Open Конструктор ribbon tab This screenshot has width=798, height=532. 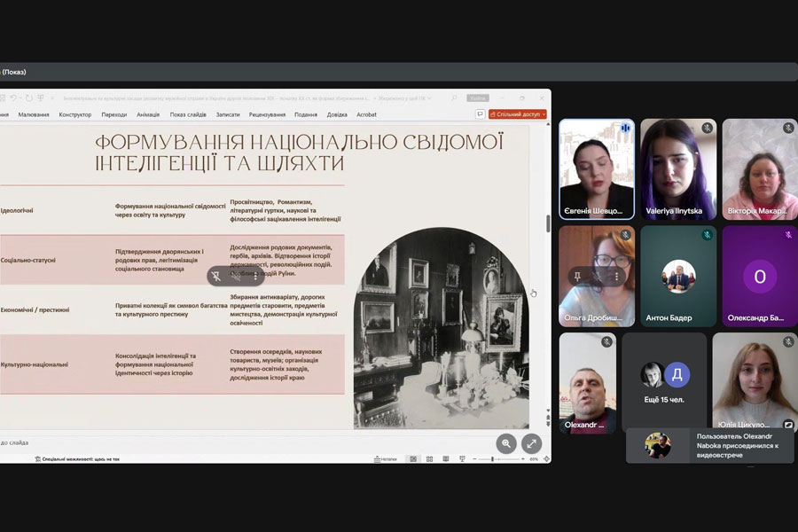point(75,114)
